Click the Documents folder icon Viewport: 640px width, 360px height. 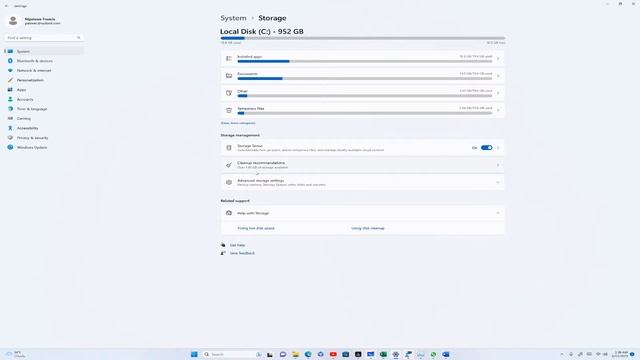click(x=229, y=76)
